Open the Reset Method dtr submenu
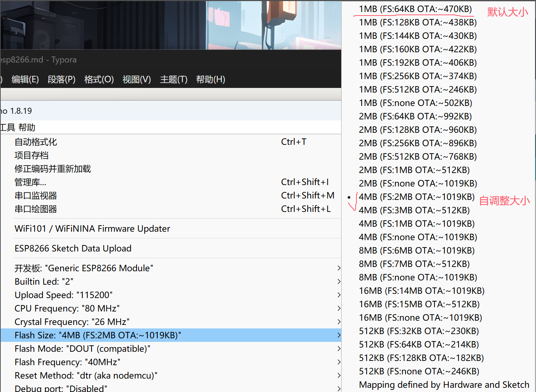 click(171, 375)
